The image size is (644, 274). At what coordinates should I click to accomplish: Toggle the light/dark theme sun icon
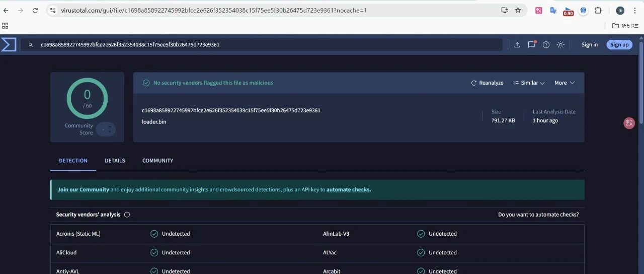(560, 45)
